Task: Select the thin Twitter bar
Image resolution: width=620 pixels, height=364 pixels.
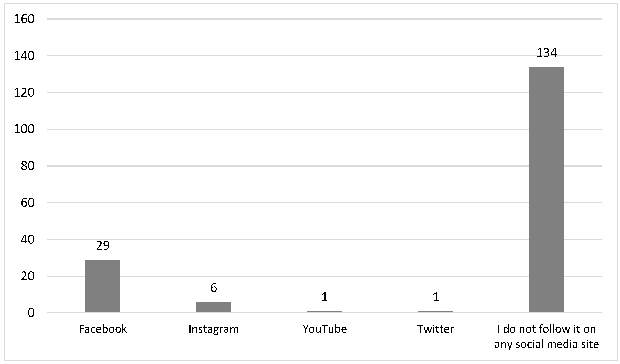Action: coord(435,312)
